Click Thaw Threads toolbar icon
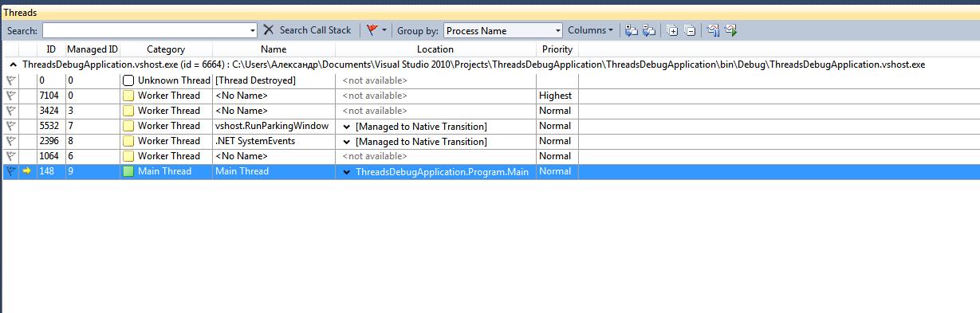 (730, 30)
